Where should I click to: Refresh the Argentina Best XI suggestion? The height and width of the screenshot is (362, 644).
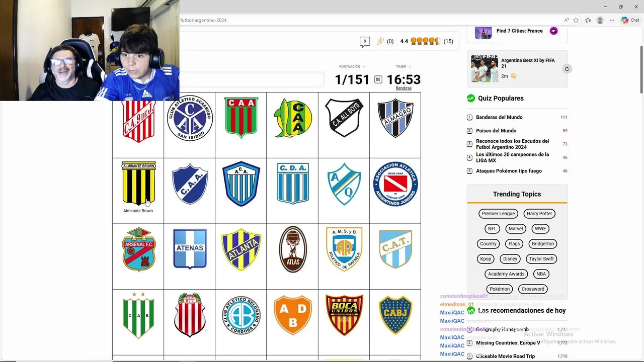(567, 69)
